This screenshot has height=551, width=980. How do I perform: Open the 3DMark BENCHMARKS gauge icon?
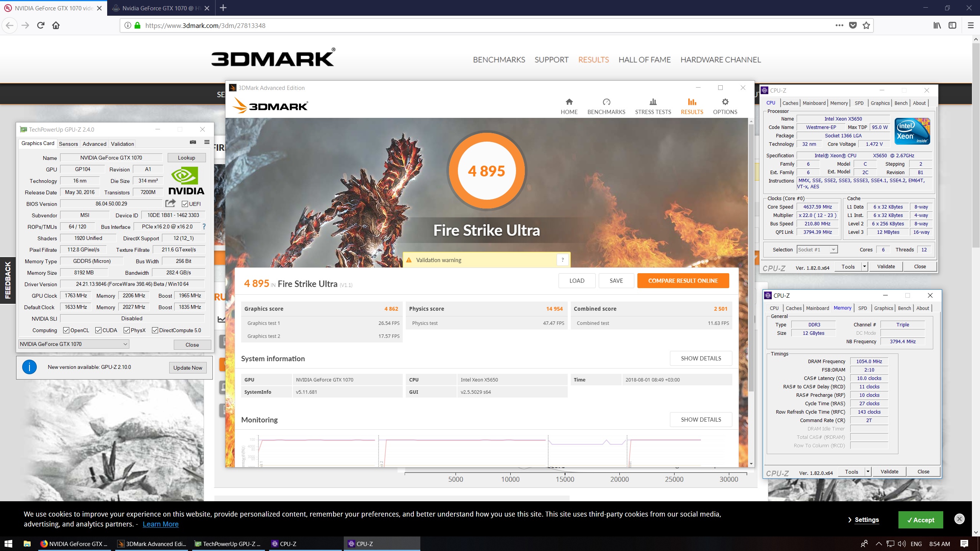(x=606, y=102)
